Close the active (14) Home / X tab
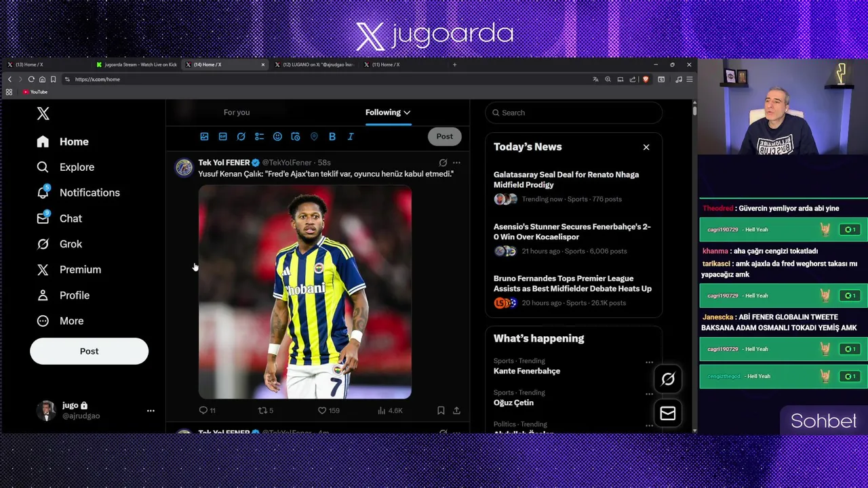Image resolution: width=868 pixels, height=488 pixels. coord(263,64)
